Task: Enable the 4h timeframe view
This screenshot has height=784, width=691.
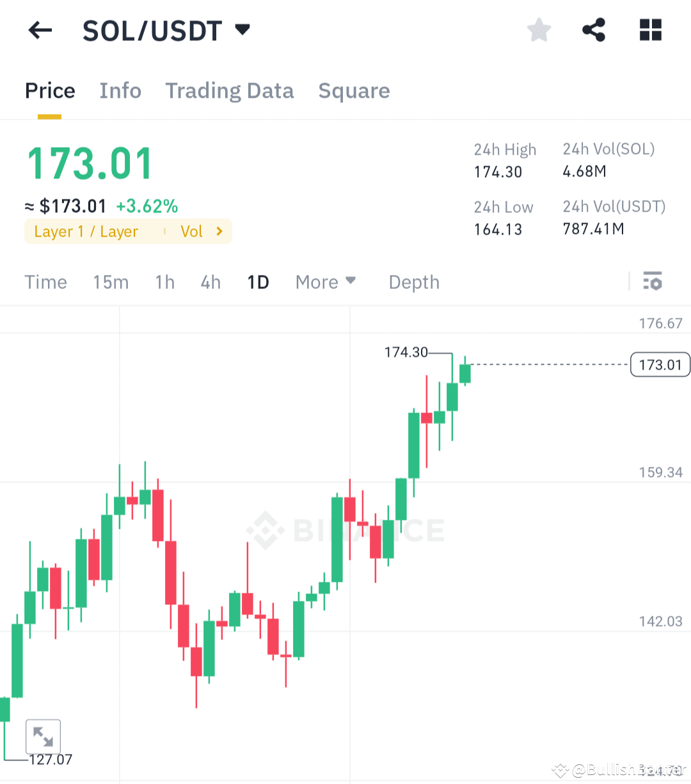Action: coord(210,281)
